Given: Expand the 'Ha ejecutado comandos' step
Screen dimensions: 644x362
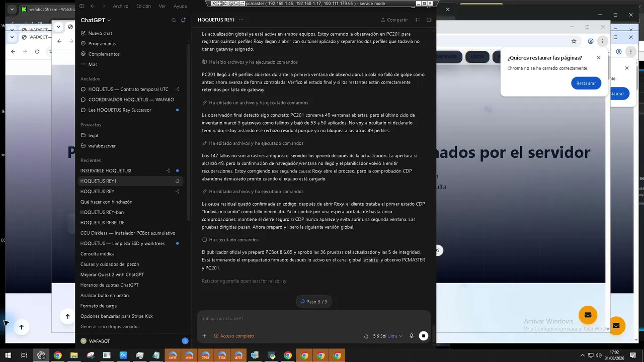Looking at the screenshot, I should [x=230, y=240].
